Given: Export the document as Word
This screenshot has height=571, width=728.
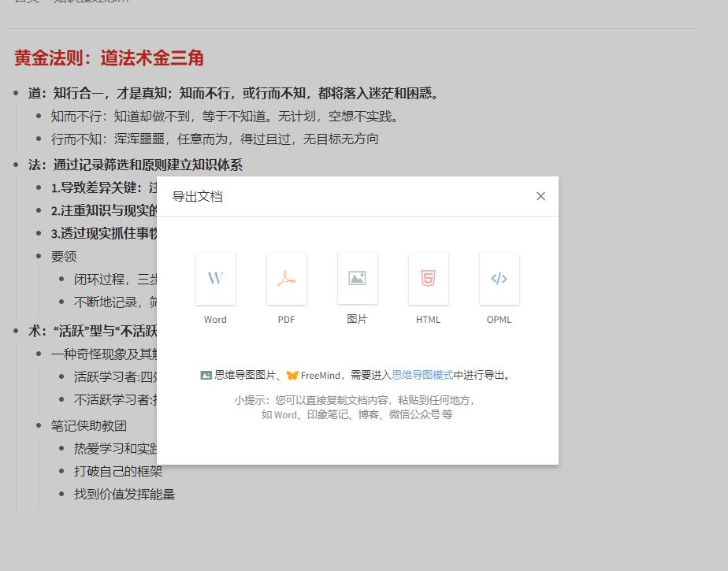Looking at the screenshot, I should tap(215, 278).
